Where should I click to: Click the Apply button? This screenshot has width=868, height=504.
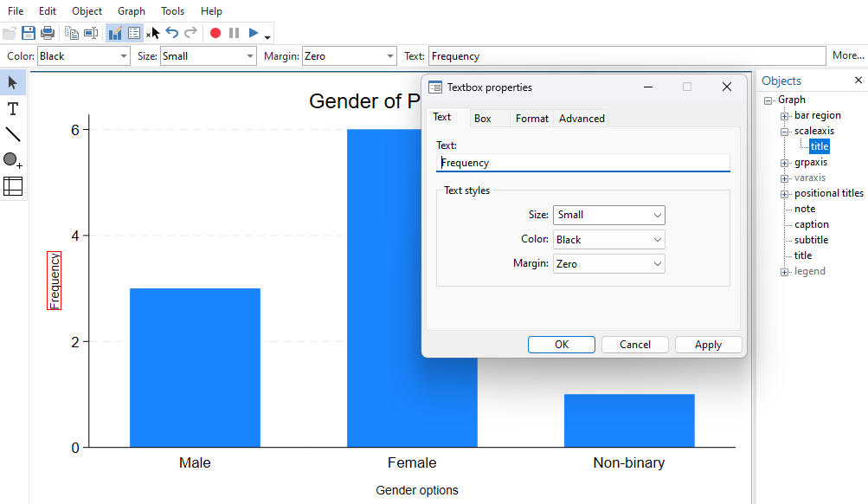click(708, 345)
